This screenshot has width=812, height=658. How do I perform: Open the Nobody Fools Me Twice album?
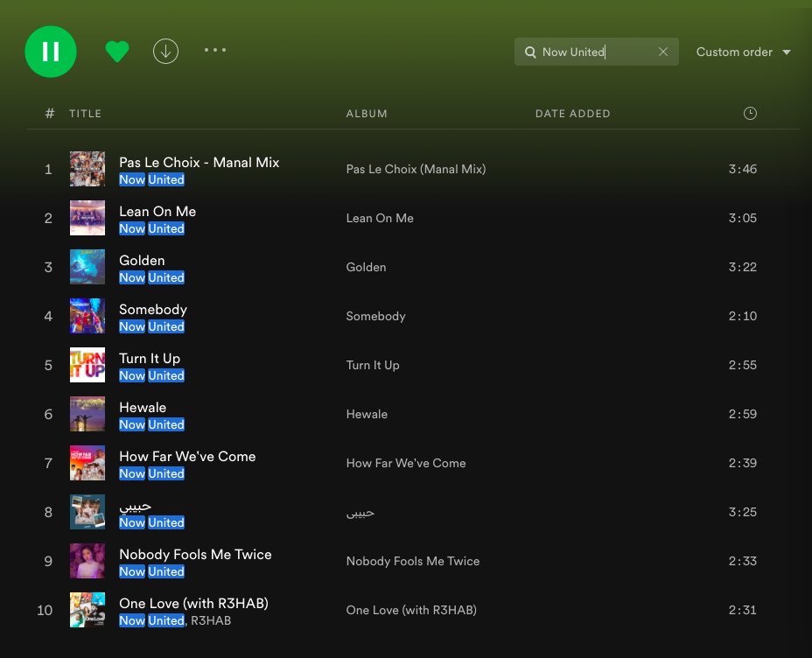[x=413, y=561]
